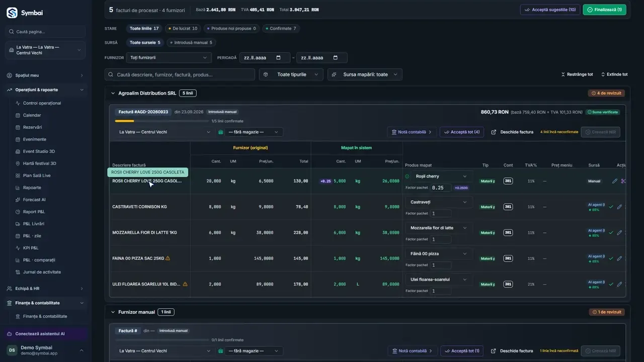Click the Symbai logo icon
Viewport: 644px width, 362px height.
(12, 13)
